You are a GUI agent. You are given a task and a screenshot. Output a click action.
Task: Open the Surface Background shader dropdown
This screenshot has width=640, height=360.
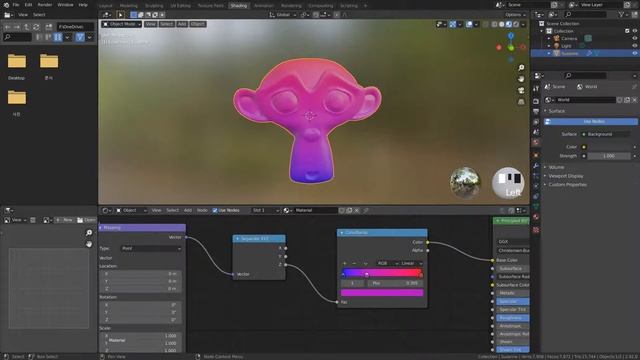click(x=606, y=134)
